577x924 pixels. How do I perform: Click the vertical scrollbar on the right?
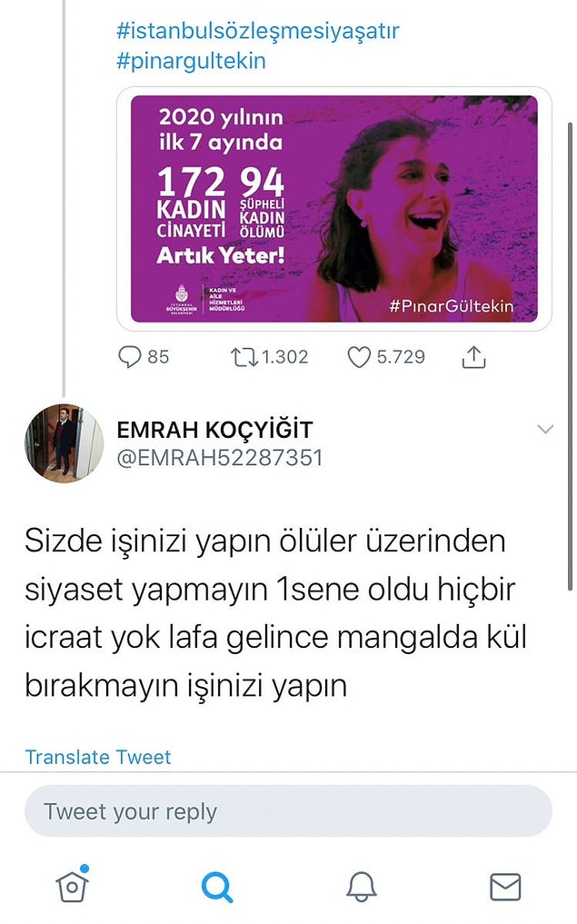[x=570, y=356]
